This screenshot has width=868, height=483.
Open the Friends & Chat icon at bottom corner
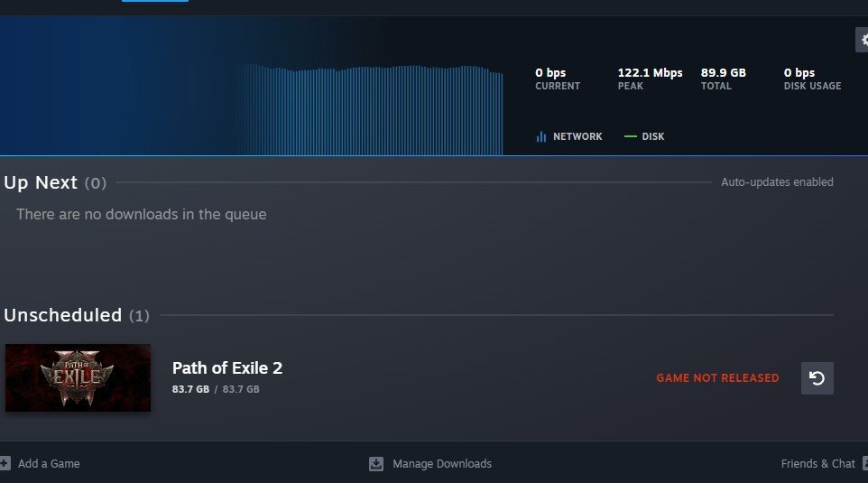[x=864, y=464]
